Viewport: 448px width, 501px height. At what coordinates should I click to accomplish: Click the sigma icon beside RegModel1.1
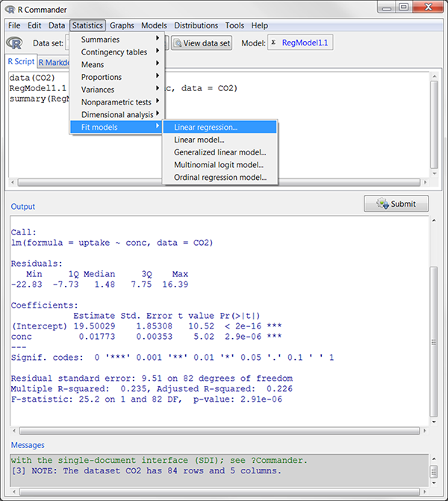click(273, 42)
